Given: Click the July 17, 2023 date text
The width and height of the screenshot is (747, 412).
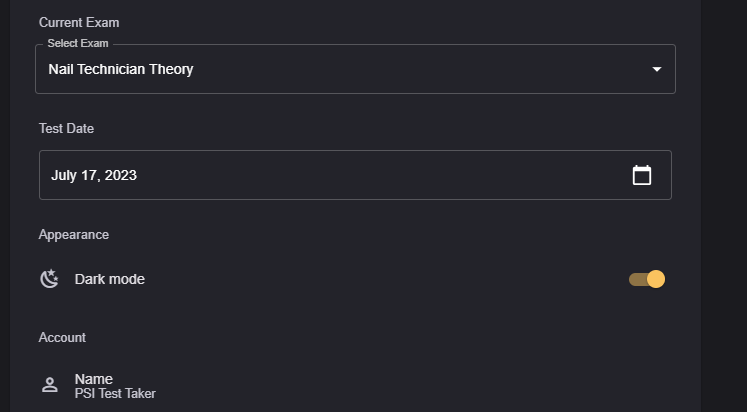Looking at the screenshot, I should (94, 175).
